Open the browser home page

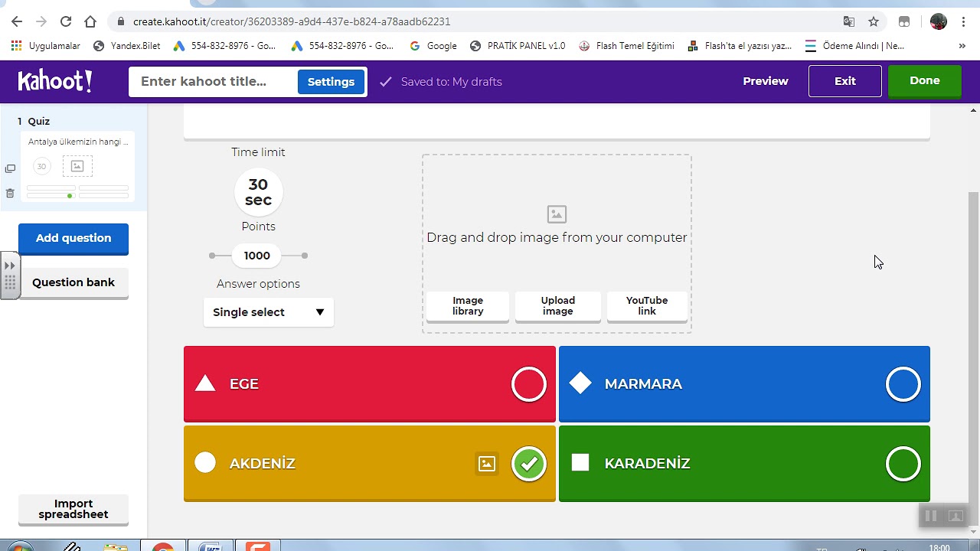click(x=90, y=21)
